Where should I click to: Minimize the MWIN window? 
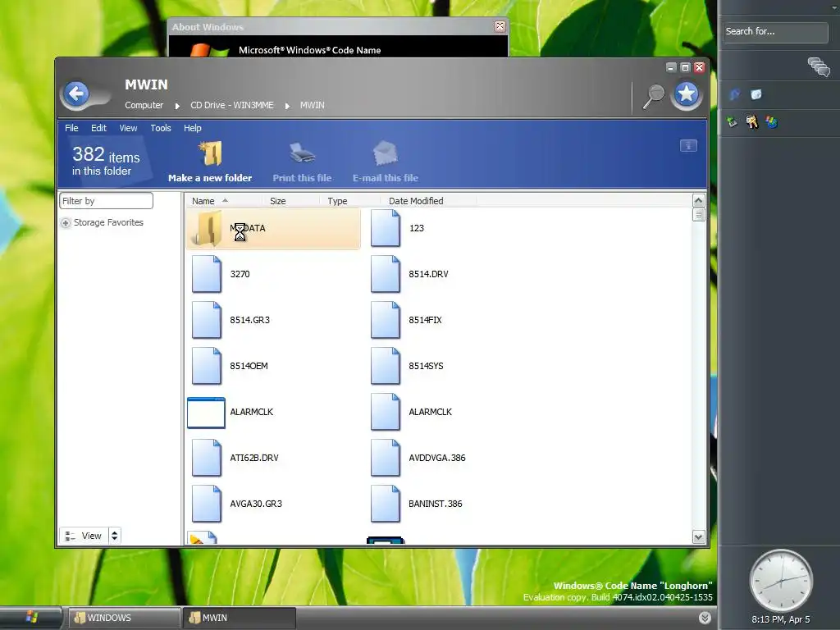(671, 67)
